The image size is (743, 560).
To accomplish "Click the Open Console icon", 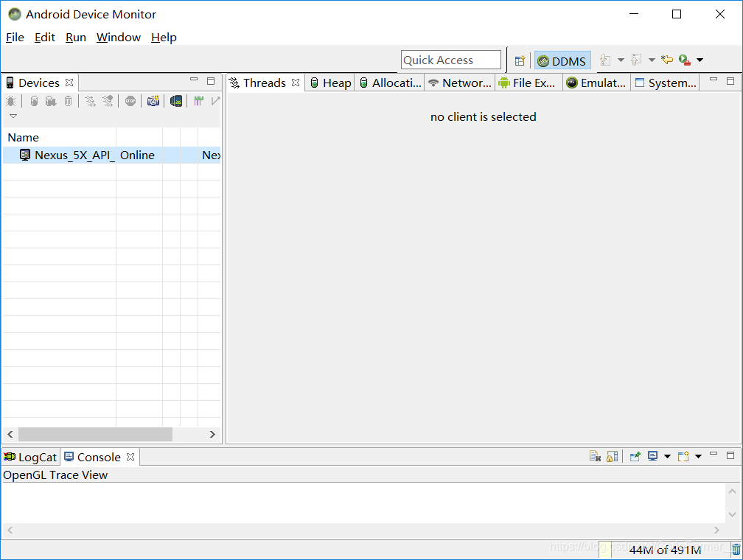I will point(683,456).
